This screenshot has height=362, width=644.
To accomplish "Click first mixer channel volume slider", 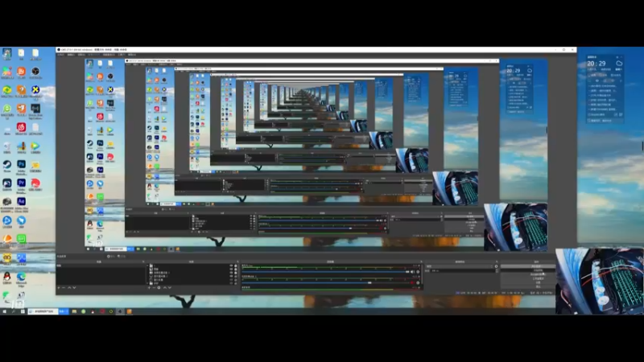I will pos(324,272).
